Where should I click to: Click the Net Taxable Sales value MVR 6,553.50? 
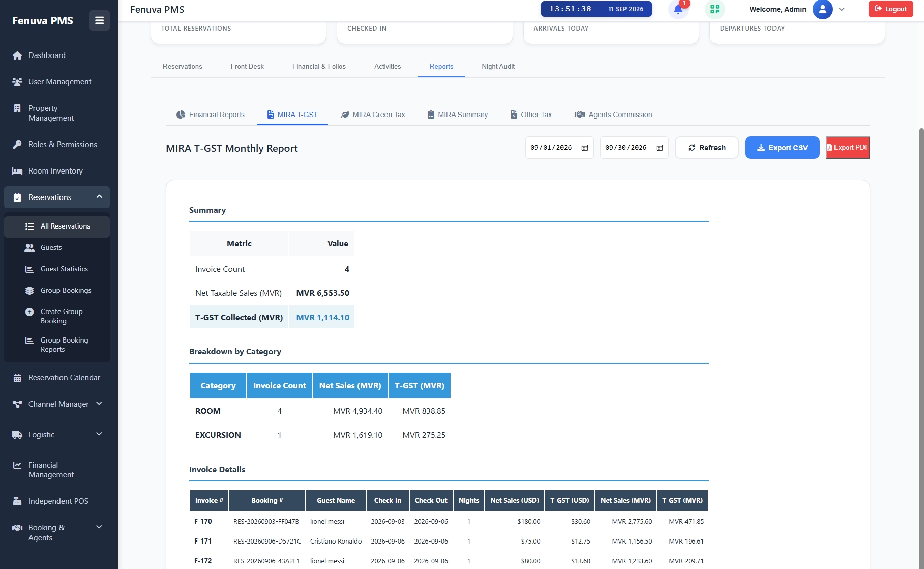pos(322,293)
